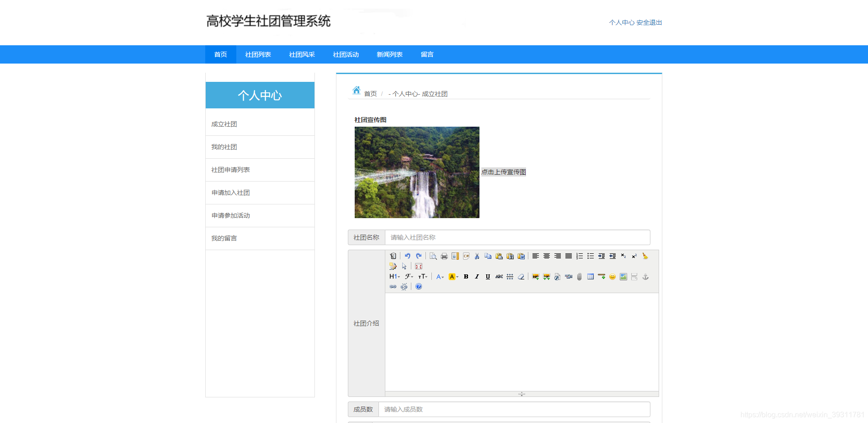The width and height of the screenshot is (868, 423).
Task: Center align text in editor
Action: [547, 256]
